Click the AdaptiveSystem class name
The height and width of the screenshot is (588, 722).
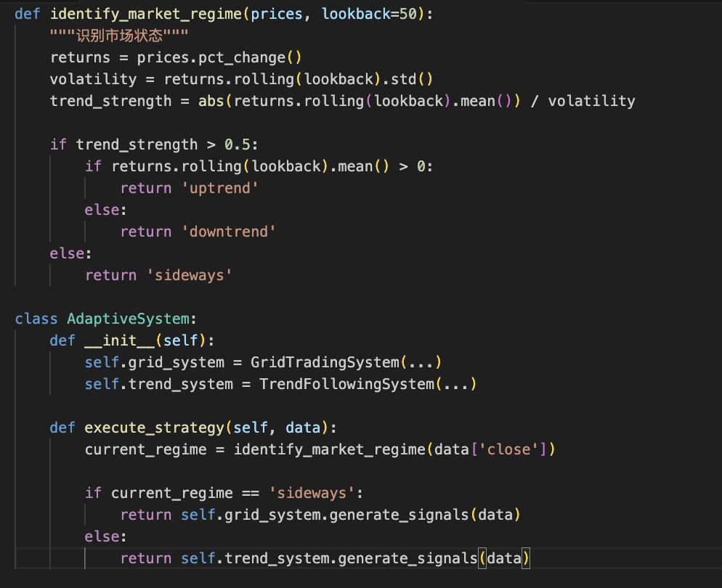(x=128, y=319)
